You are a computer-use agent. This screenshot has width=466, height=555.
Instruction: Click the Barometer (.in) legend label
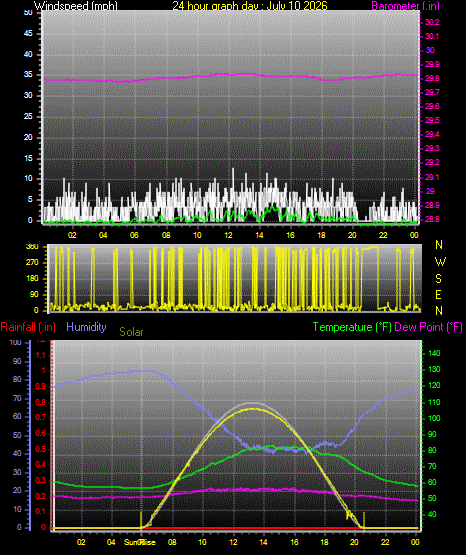405,6
